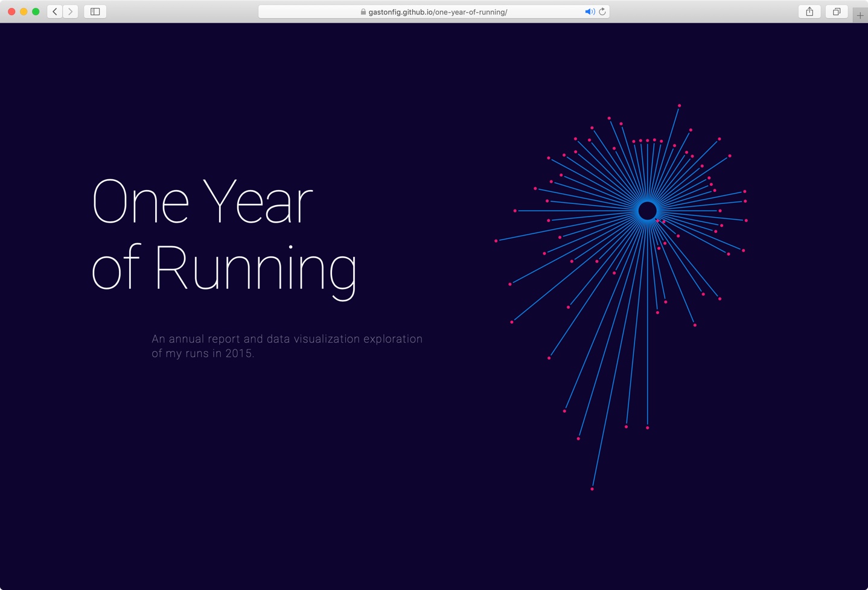Go back to the previous page
The image size is (868, 590).
(55, 11)
